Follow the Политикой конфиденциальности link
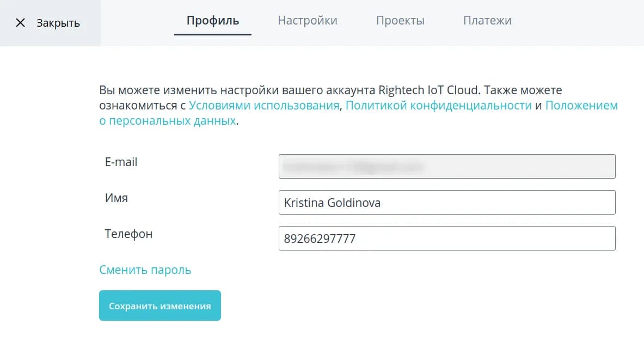This screenshot has width=644, height=342. (438, 106)
